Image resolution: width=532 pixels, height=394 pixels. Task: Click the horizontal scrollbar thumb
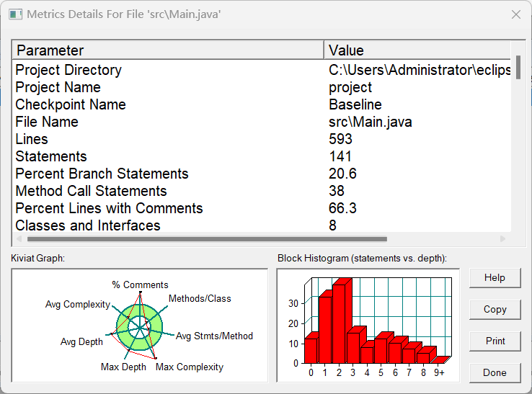pyautogui.click(x=207, y=239)
